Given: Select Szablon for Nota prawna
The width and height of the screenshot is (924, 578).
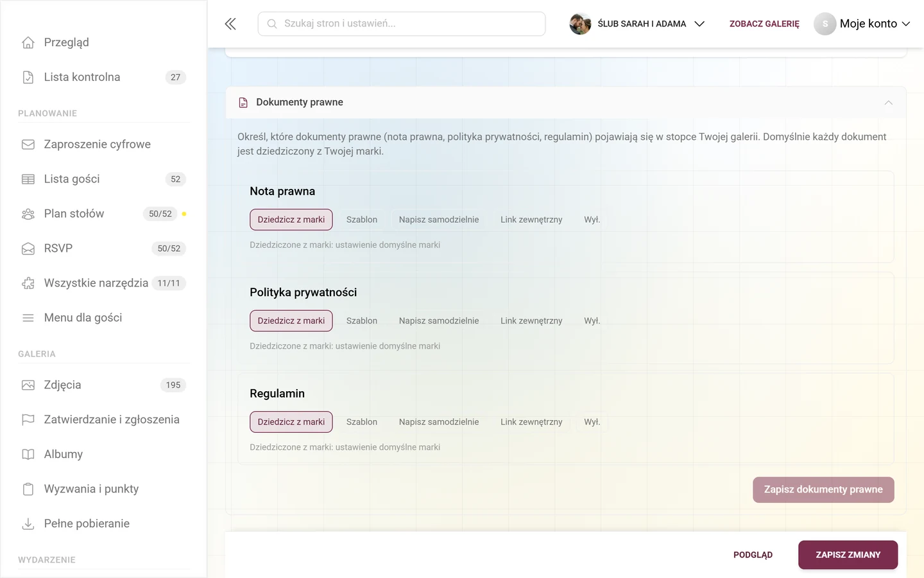Looking at the screenshot, I should tap(362, 220).
